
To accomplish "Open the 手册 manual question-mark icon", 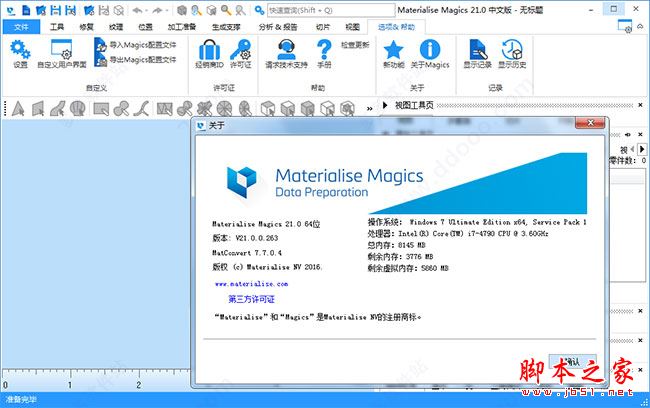I will [x=324, y=50].
